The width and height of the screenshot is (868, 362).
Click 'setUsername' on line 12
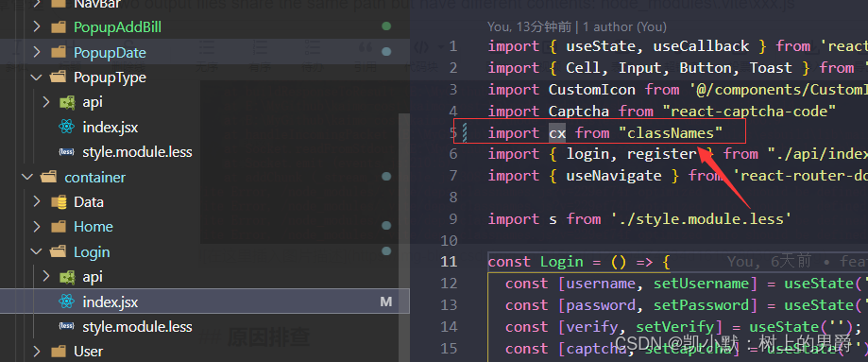tap(702, 284)
